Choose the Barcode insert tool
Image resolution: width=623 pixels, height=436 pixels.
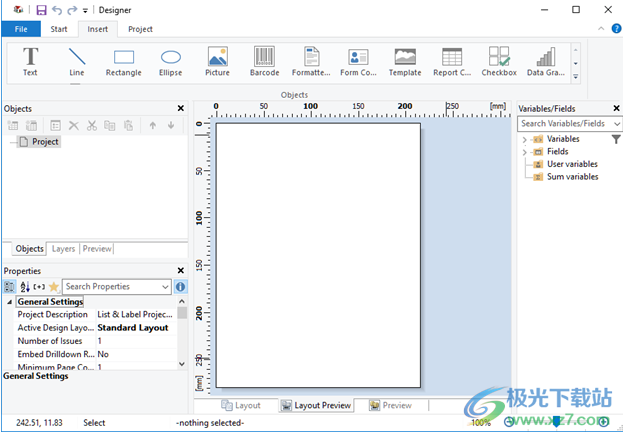[264, 61]
